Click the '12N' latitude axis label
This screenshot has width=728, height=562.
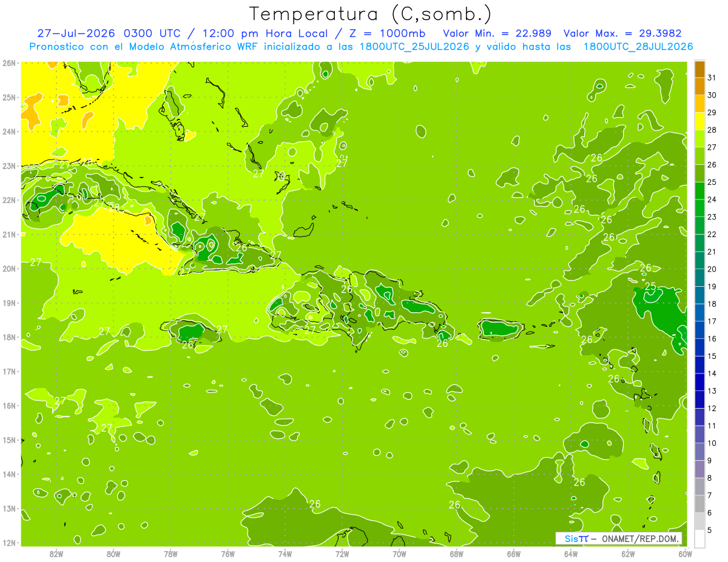[9, 543]
